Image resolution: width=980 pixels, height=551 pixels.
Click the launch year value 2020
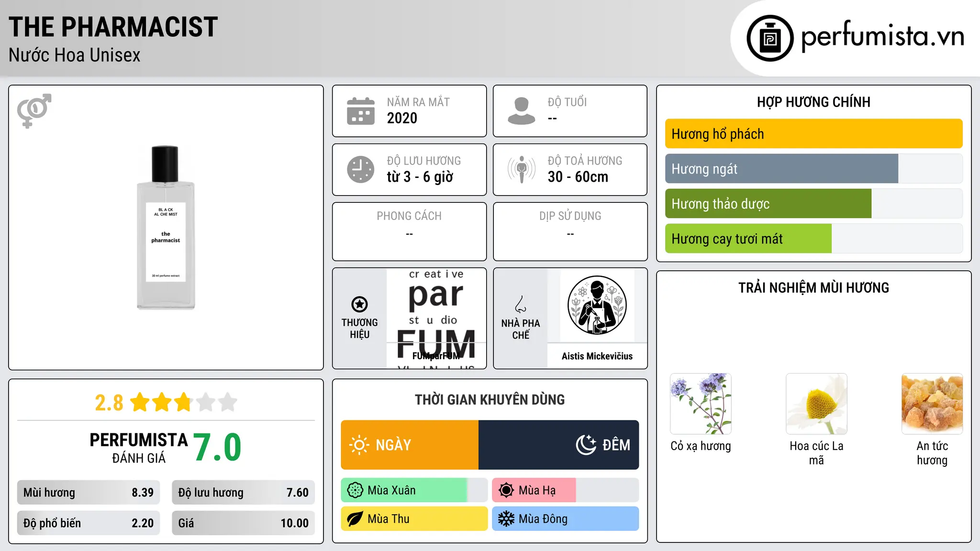402,118
